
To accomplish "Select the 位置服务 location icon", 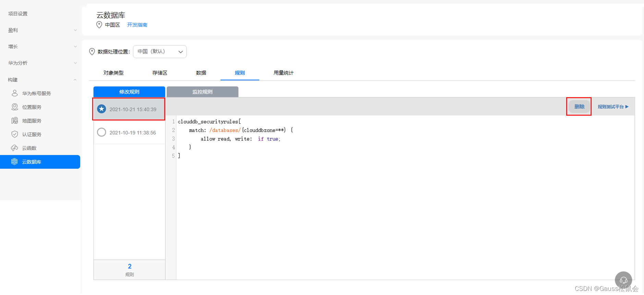I will tap(15, 107).
